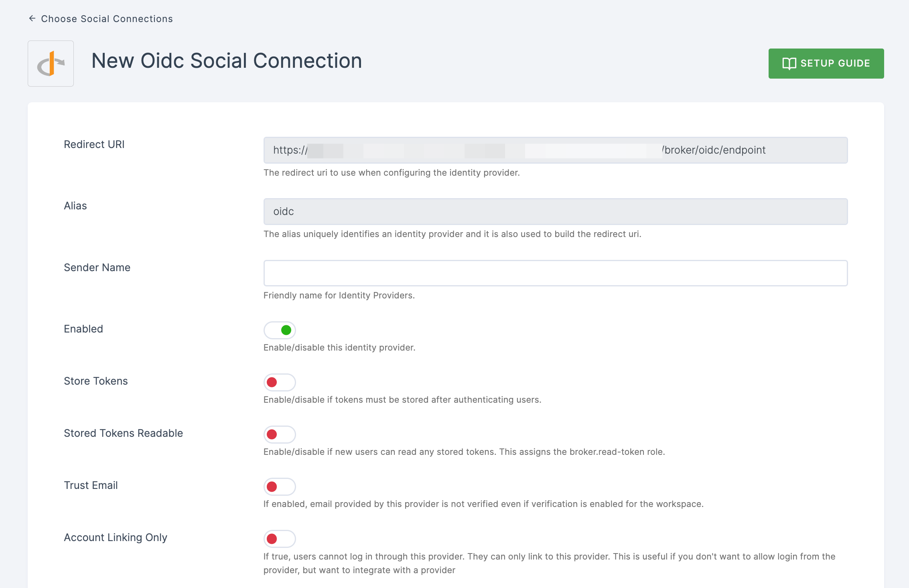The image size is (909, 588).
Task: Click the Sender Name input field
Action: 555,273
